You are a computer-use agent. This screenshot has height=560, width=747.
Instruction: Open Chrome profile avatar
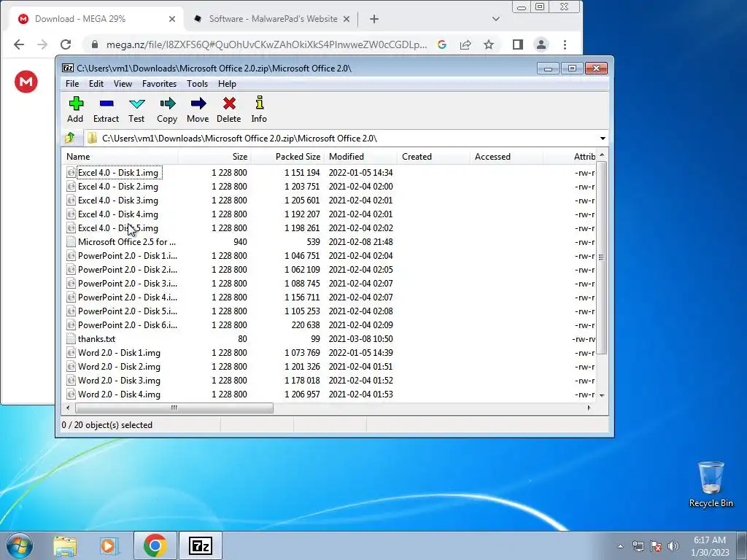541,44
